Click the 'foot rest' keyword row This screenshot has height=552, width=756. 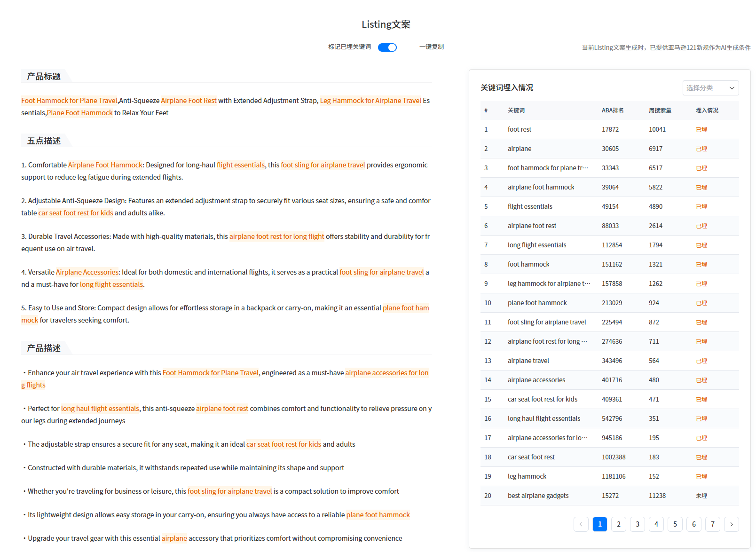point(610,129)
